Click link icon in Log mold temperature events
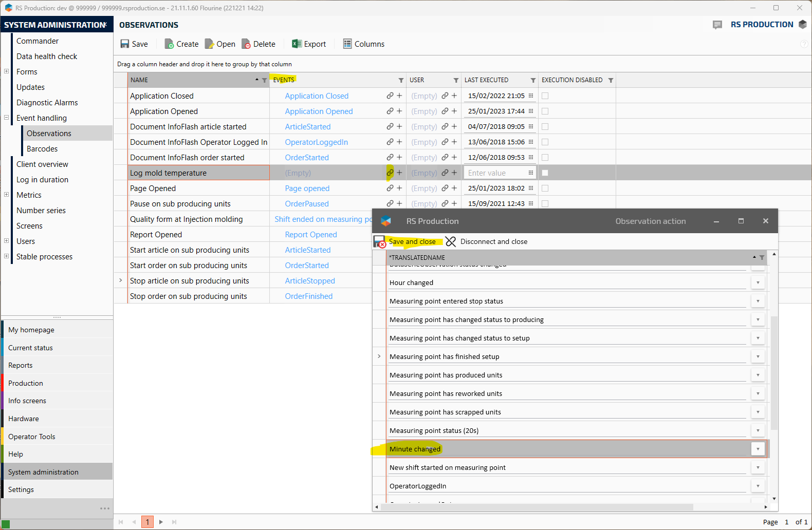The height and width of the screenshot is (530, 812). point(390,173)
